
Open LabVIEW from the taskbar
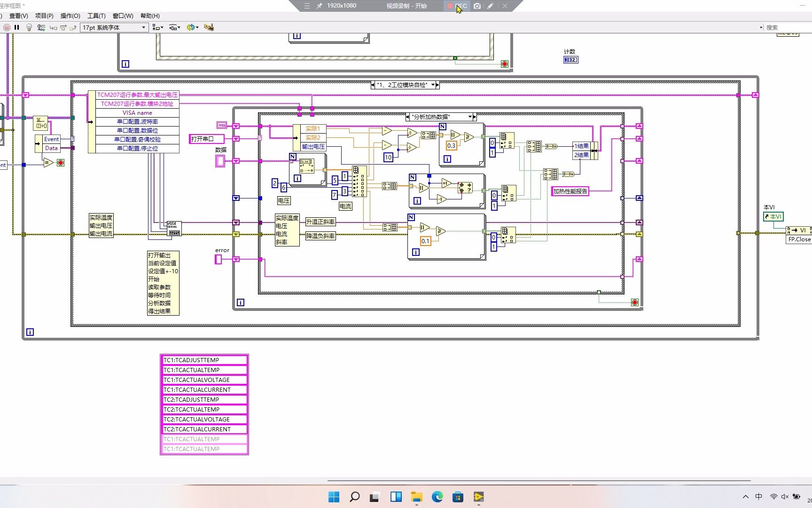tap(478, 497)
